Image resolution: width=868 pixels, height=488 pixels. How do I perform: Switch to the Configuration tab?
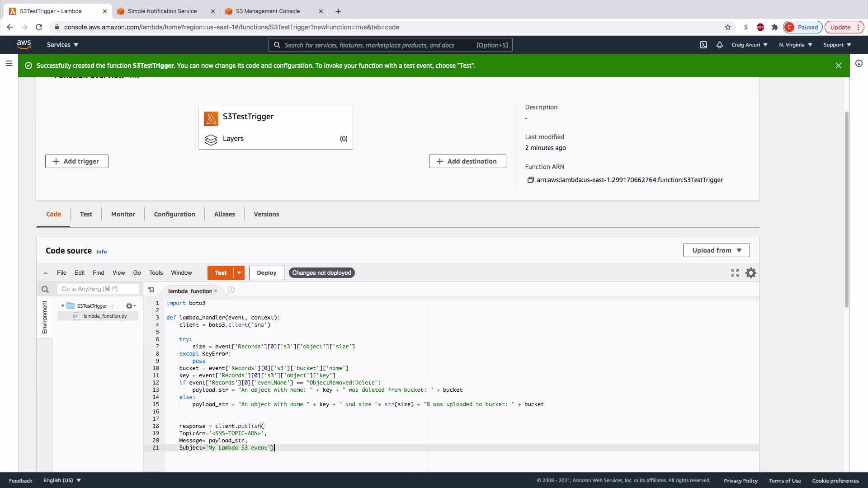point(175,214)
